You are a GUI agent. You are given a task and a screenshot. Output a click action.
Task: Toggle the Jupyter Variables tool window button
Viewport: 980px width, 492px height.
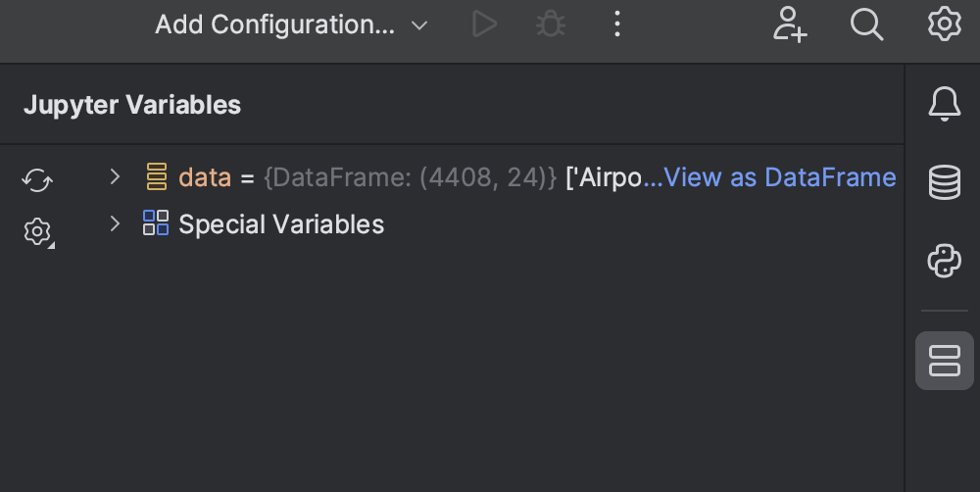(944, 361)
